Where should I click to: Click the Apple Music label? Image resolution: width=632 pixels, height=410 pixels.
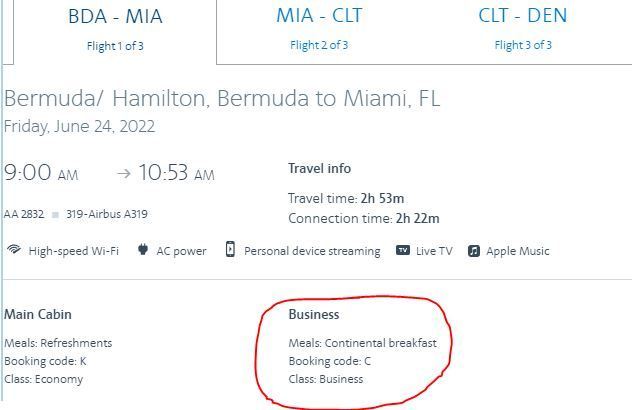tap(518, 251)
